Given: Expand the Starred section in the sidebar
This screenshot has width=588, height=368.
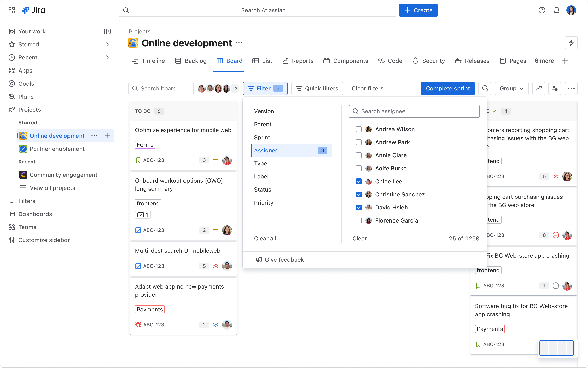Looking at the screenshot, I should click(x=107, y=44).
